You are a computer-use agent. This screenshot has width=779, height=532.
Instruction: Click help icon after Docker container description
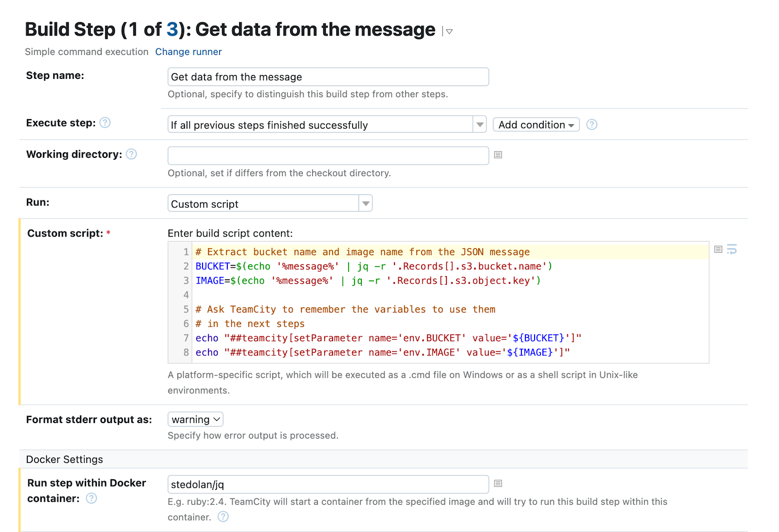click(223, 517)
